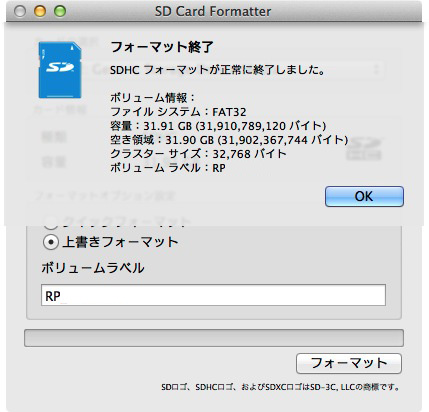Minimize the window using the yellow button
Screen dimensions: 429x412
40,11
